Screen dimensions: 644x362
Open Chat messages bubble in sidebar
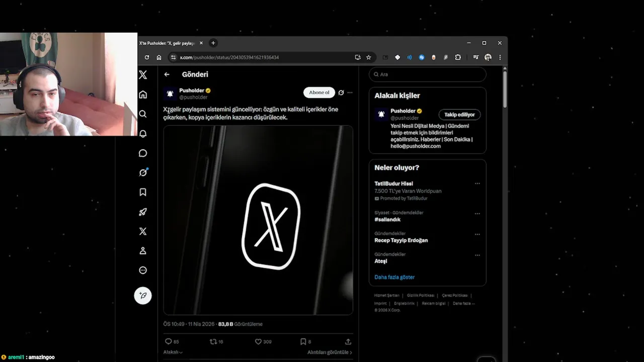pos(143,153)
